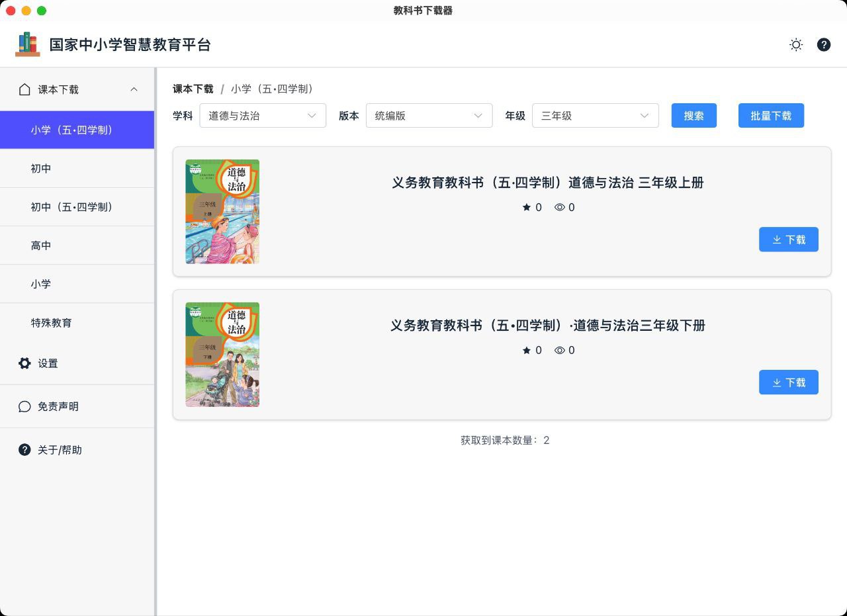Click the bookshelf logo icon in the header
This screenshot has width=847, height=616.
[x=28, y=44]
